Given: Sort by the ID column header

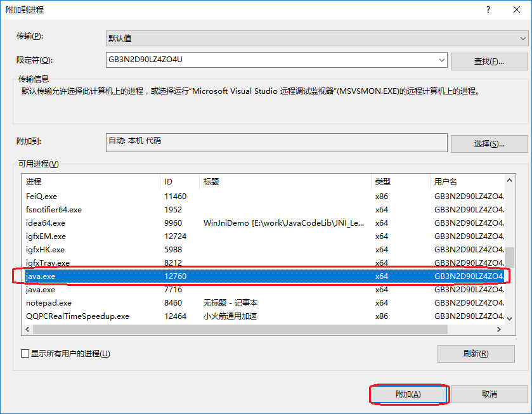Looking at the screenshot, I should [x=179, y=181].
